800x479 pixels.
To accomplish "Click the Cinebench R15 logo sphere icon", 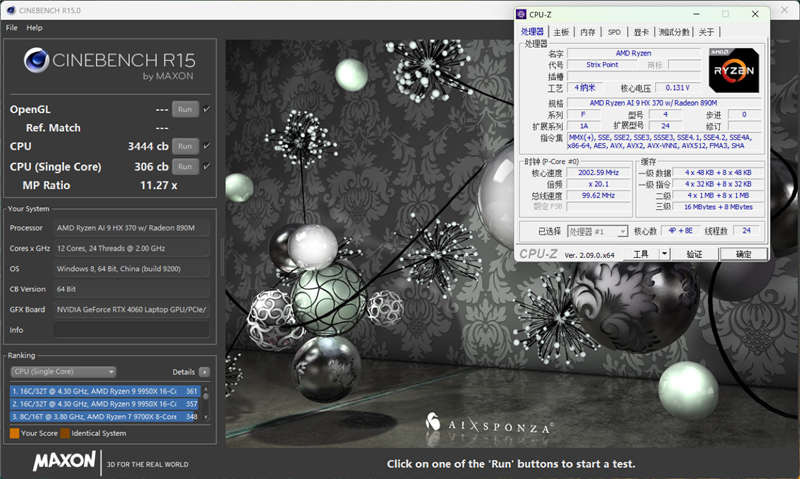I will pos(36,60).
